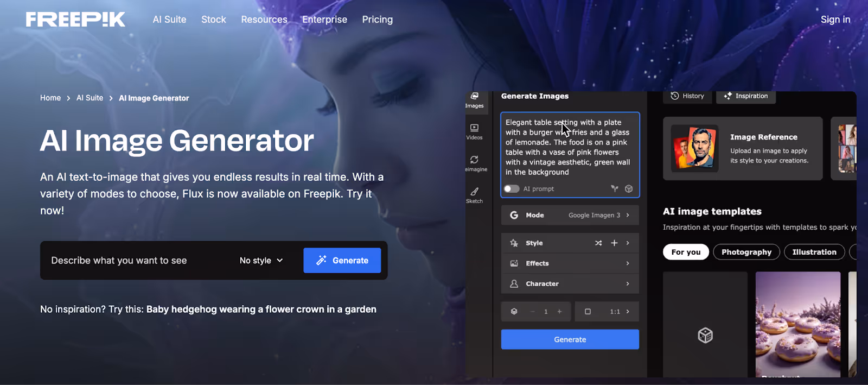Click the layers icon next to image count

tap(514, 311)
